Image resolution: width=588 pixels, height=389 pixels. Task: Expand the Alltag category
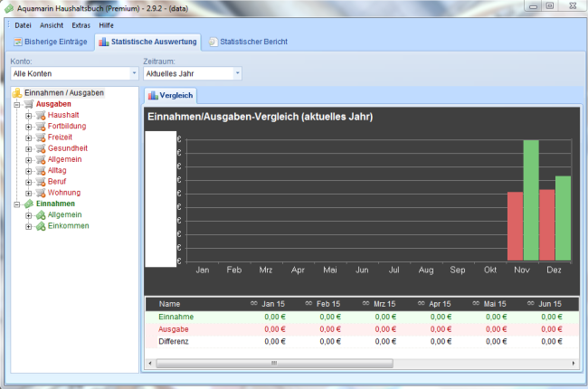[29, 171]
